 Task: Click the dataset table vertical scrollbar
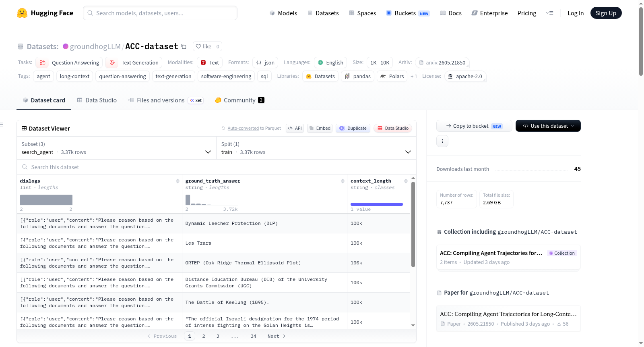tap(413, 224)
